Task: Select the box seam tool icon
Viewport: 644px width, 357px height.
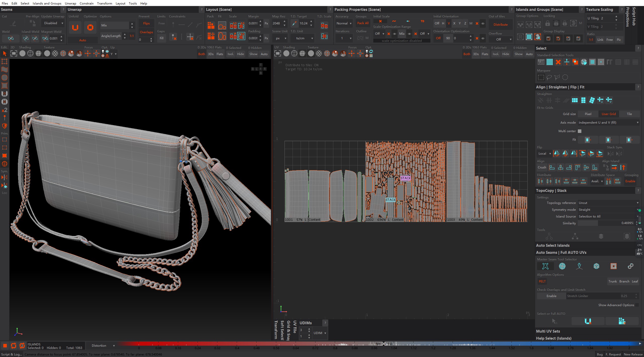Action: pyautogui.click(x=596, y=266)
